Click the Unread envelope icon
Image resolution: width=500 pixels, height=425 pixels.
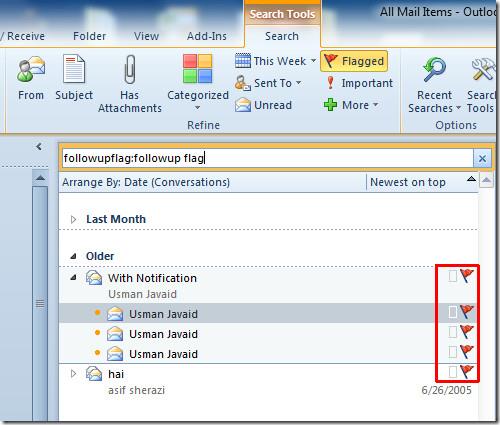point(243,105)
